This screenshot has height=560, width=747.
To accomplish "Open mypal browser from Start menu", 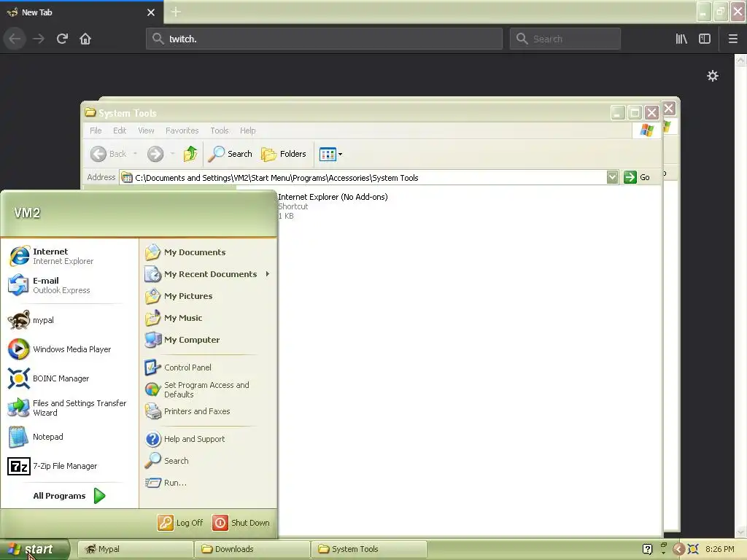I will click(69, 320).
